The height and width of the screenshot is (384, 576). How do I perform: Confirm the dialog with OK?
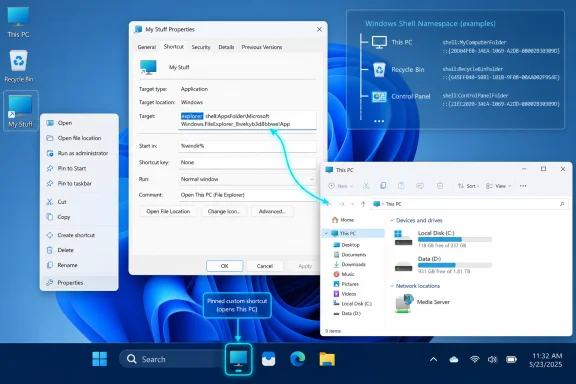tap(224, 266)
